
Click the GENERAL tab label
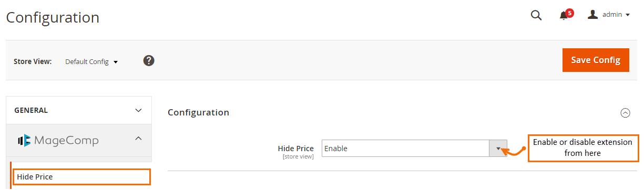point(31,110)
